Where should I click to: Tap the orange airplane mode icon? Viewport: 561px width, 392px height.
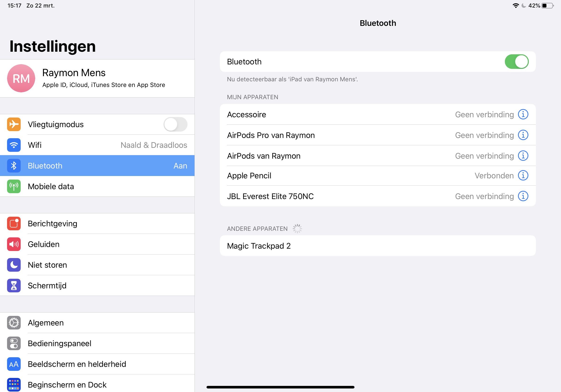14,124
